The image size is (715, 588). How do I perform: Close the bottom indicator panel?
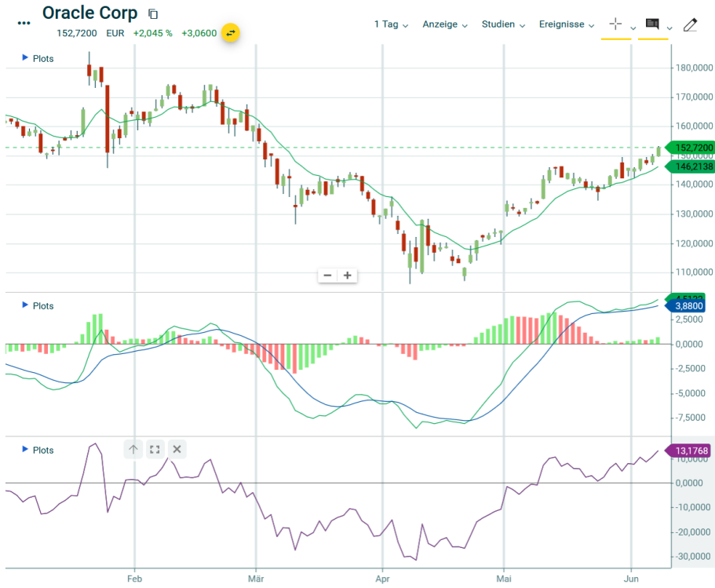pos(177,449)
